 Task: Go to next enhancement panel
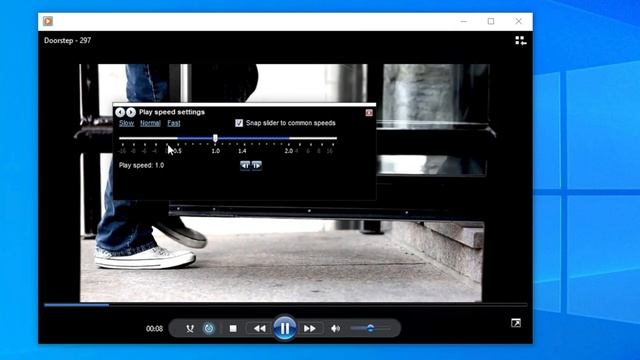coord(131,112)
